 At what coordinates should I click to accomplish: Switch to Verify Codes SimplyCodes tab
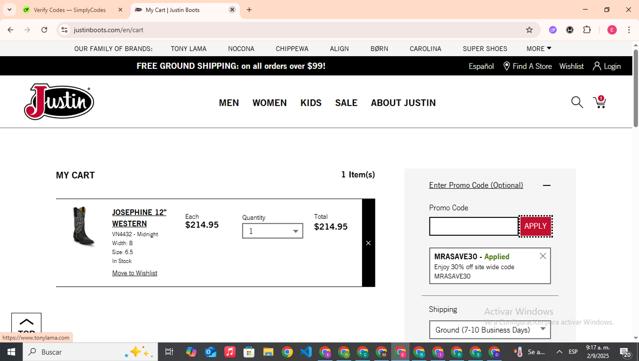tap(69, 10)
